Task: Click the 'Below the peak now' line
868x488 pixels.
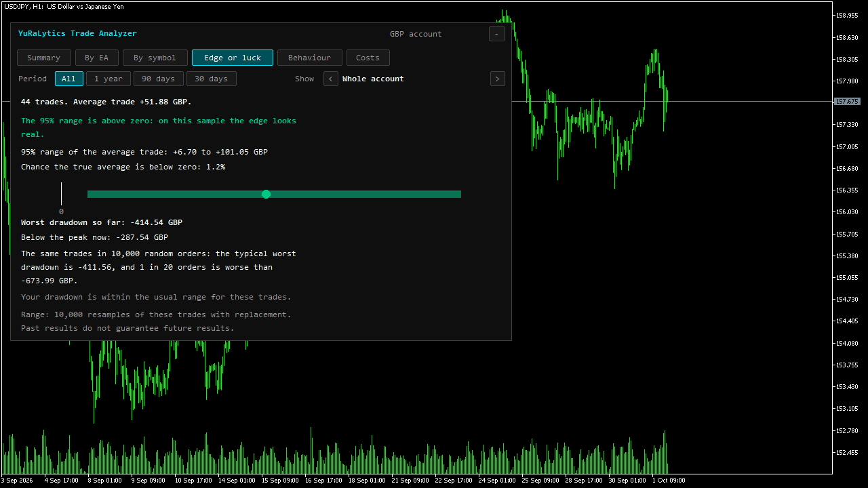Action: tap(94, 237)
